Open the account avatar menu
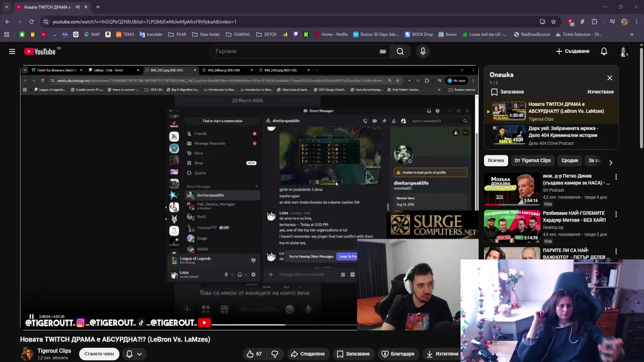Image resolution: width=644 pixels, height=362 pixels. click(623, 51)
